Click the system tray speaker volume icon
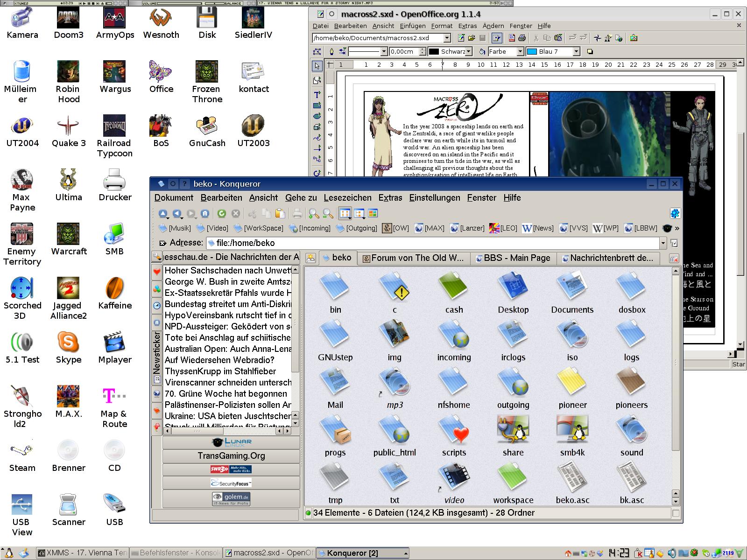Screen dimensions: 747x560 point(672,553)
